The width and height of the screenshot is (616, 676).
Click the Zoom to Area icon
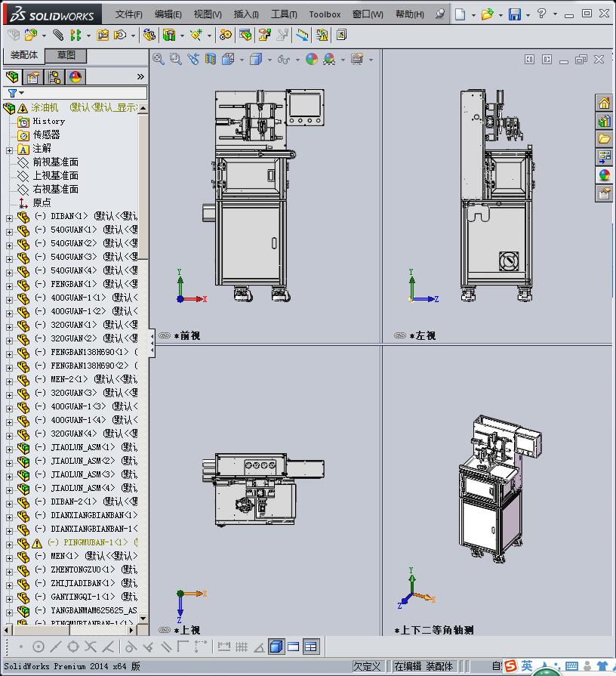[x=175, y=59]
